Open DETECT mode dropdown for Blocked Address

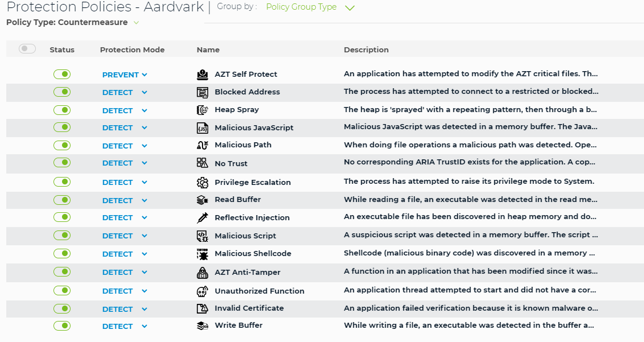[125, 93]
